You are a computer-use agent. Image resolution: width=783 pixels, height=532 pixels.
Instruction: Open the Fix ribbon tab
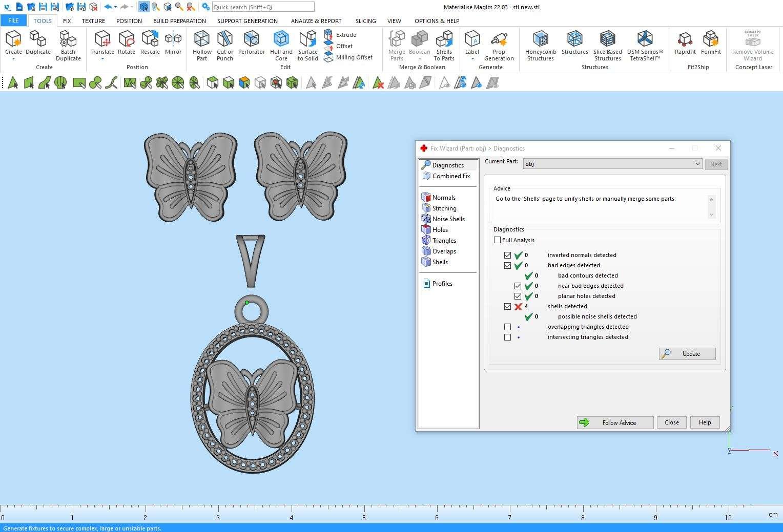(x=67, y=21)
